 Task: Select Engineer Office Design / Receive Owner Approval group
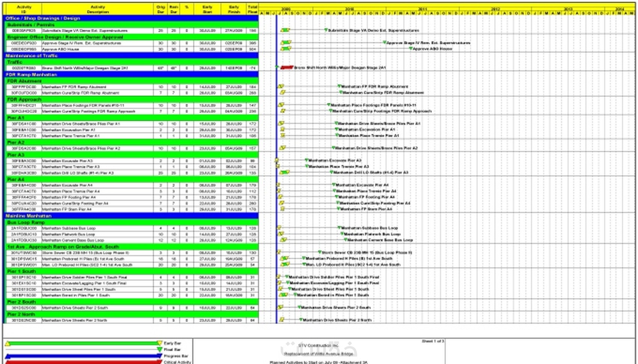131,37
